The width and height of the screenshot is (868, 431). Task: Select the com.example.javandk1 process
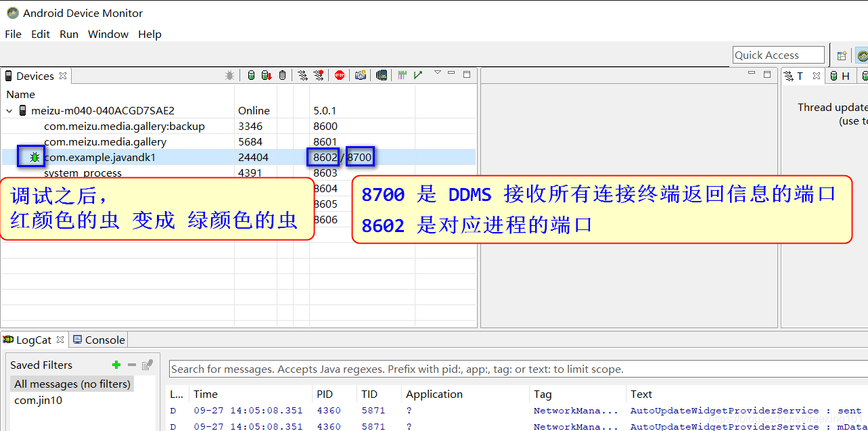click(100, 157)
